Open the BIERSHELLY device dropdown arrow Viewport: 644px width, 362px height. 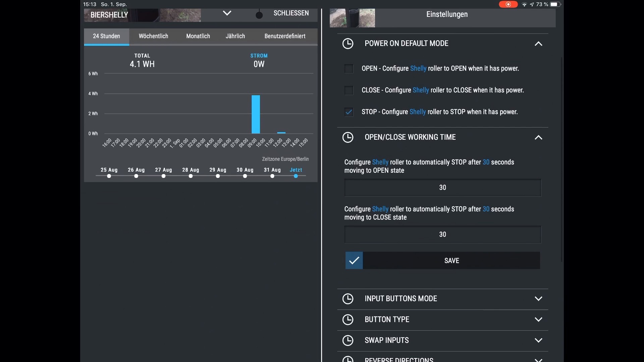tap(227, 13)
